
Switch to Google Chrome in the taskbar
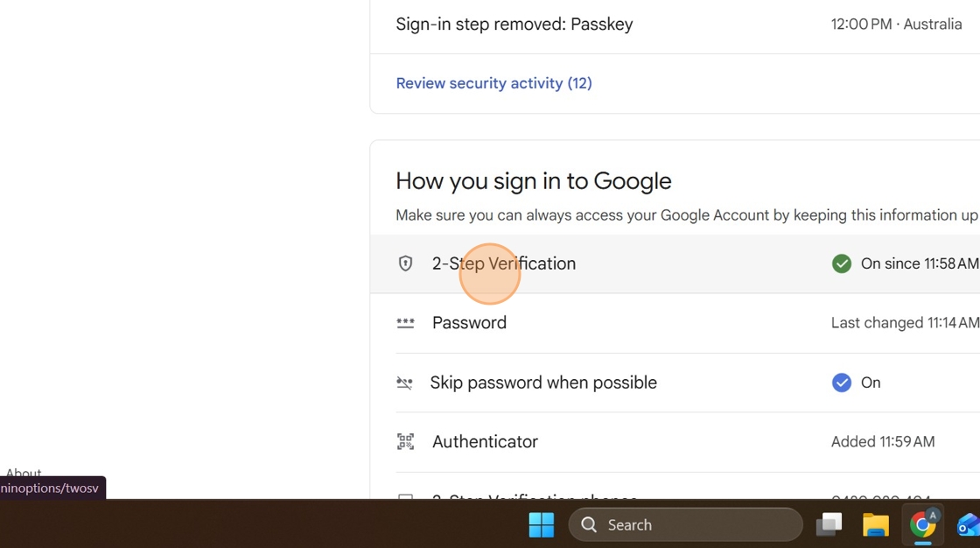pyautogui.click(x=922, y=524)
